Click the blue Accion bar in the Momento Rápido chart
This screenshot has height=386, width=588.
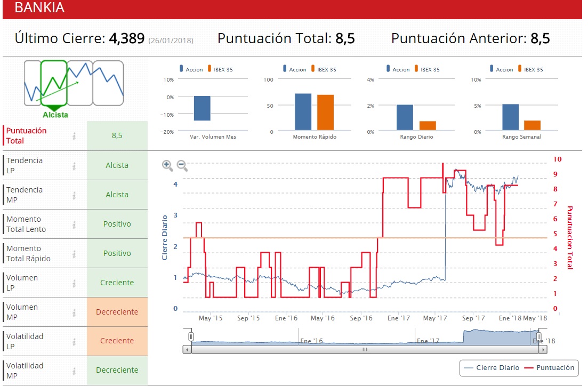click(x=303, y=112)
